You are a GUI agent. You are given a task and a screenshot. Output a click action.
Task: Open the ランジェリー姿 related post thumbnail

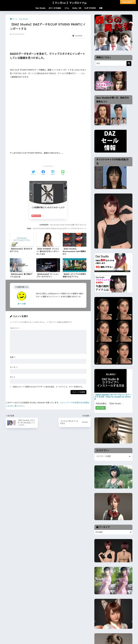click(x=48, y=240)
